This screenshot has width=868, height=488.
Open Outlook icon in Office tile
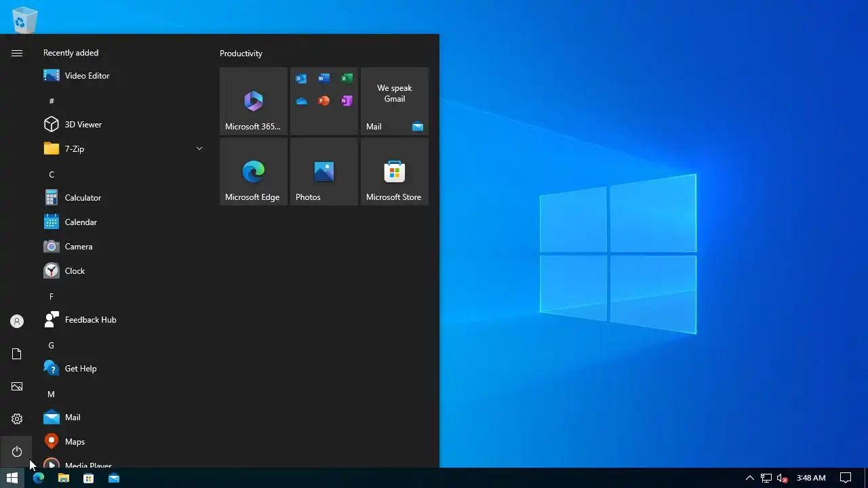[x=302, y=79]
